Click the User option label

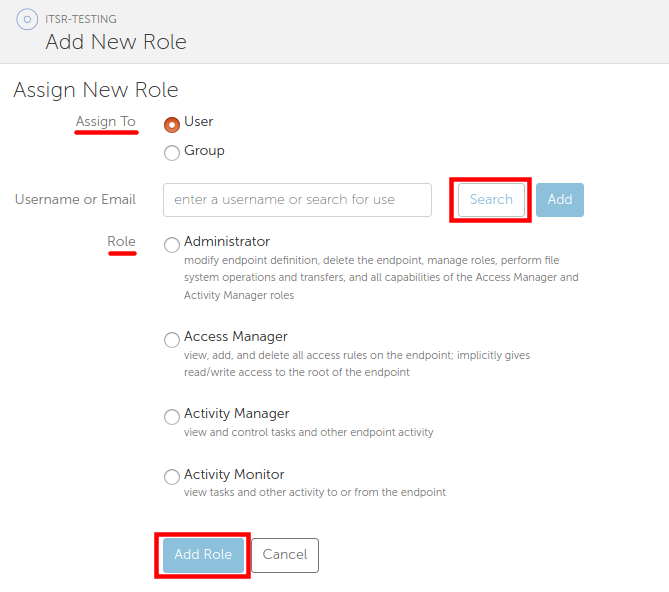pyautogui.click(x=199, y=122)
